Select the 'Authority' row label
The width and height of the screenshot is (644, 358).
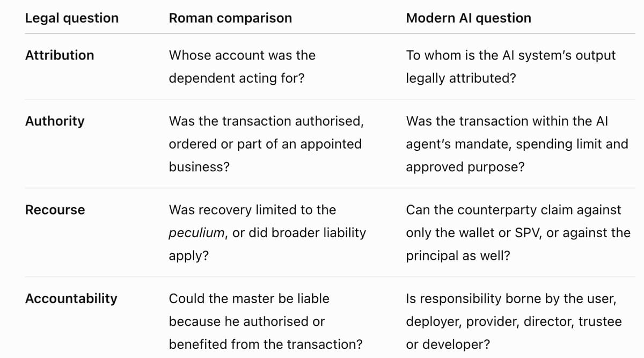[55, 121]
